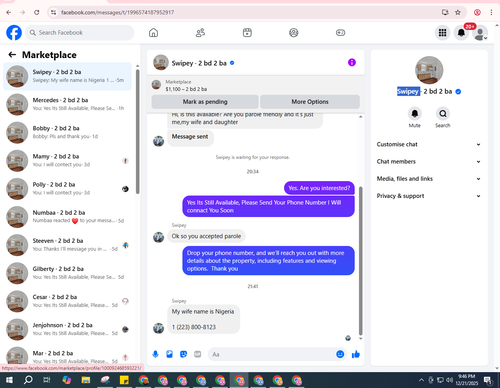The image size is (500, 388).
Task: Click the message input field Aa
Action: tap(272, 354)
